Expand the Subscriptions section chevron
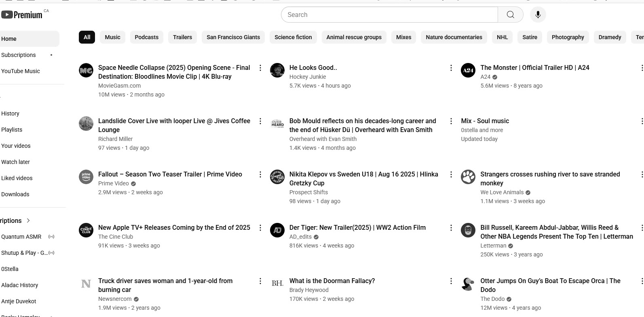The height and width of the screenshot is (317, 644). (28, 220)
